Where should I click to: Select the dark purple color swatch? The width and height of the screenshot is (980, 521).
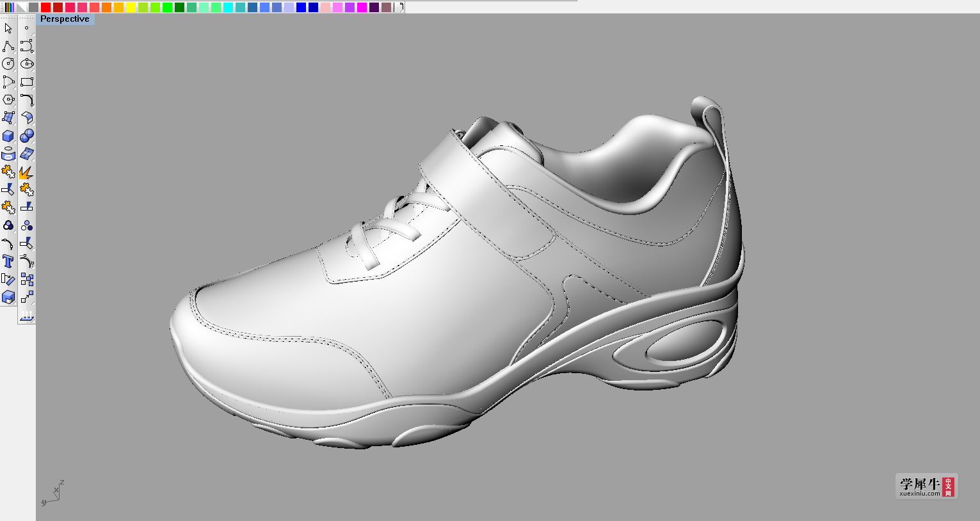[x=374, y=7]
